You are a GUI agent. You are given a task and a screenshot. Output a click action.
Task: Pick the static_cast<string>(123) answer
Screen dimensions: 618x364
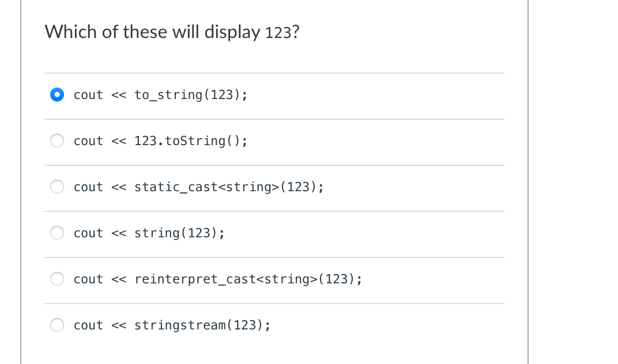57,187
